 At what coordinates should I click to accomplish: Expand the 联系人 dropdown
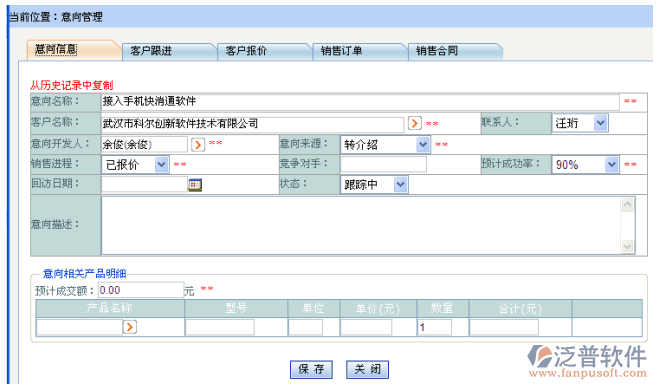click(600, 123)
